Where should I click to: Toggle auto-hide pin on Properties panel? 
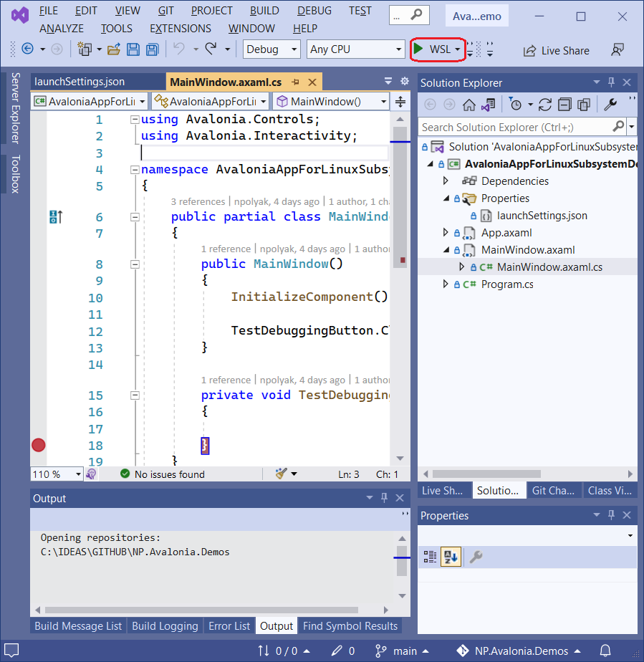(x=611, y=515)
